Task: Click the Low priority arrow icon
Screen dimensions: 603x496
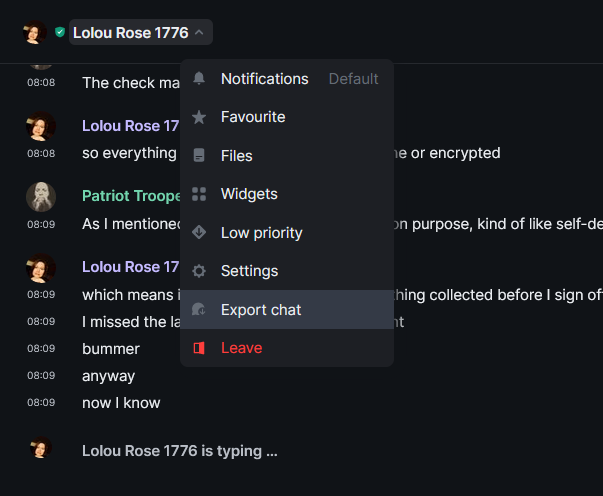Action: (199, 233)
